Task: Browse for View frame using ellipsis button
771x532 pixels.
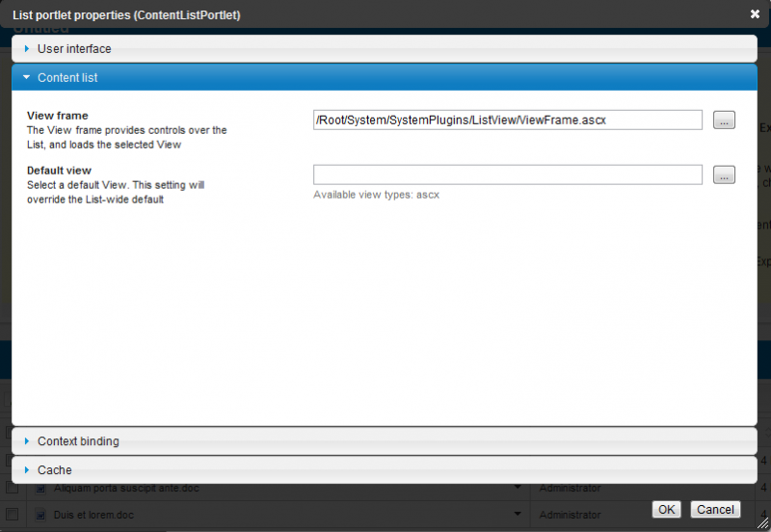Action: pyautogui.click(x=724, y=120)
